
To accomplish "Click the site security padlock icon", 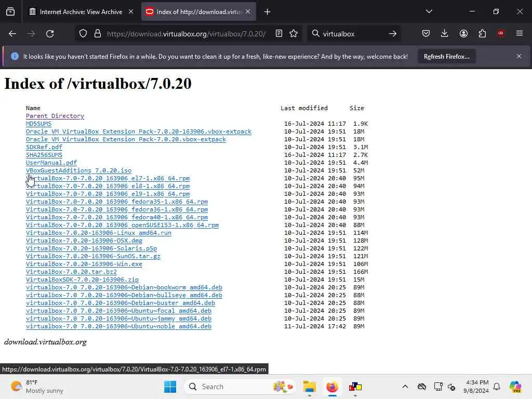I will coord(98,34).
